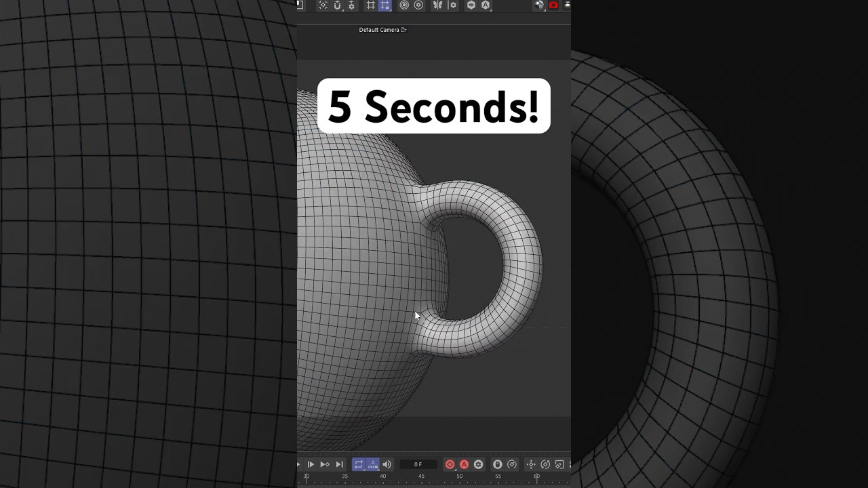Toggle the locked workplane button
This screenshot has width=868, height=488.
[385, 5]
